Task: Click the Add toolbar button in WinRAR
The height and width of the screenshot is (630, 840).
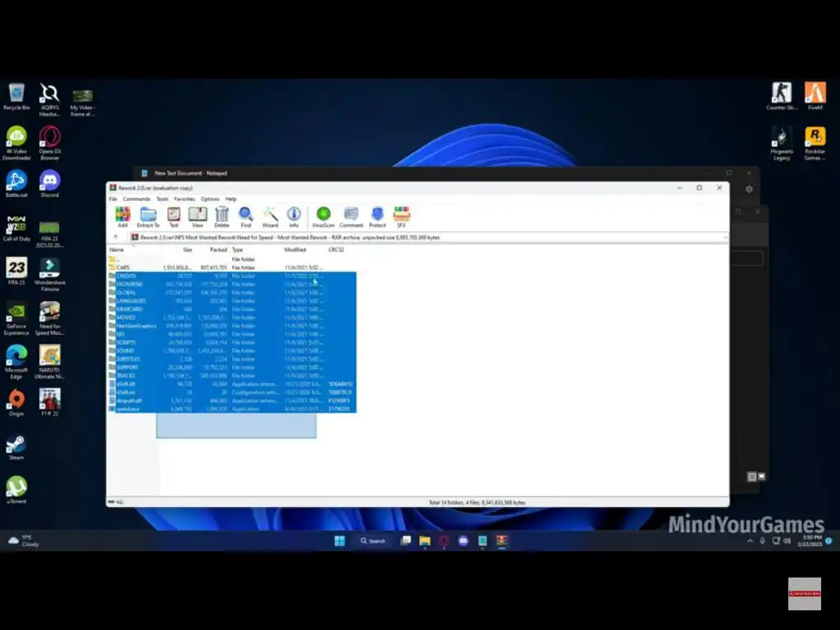Action: (123, 217)
